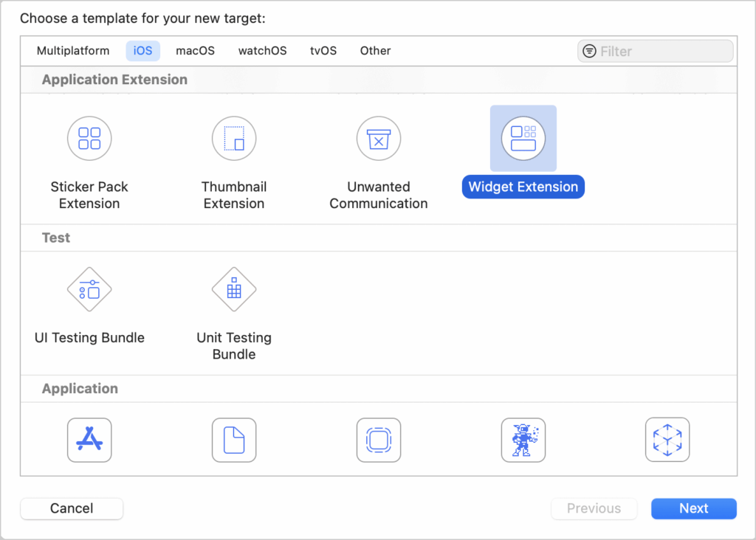756x540 pixels.
Task: Choose the Thumbnail Extension template icon
Action: click(x=234, y=139)
